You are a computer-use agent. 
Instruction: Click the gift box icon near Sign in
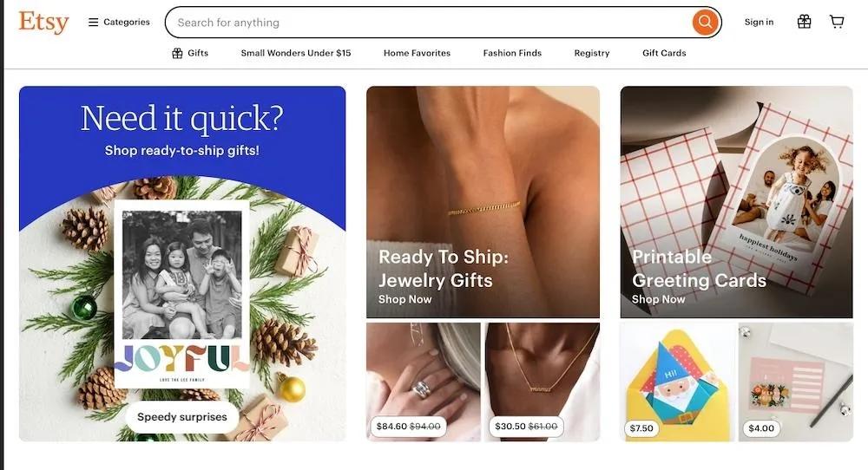point(805,23)
